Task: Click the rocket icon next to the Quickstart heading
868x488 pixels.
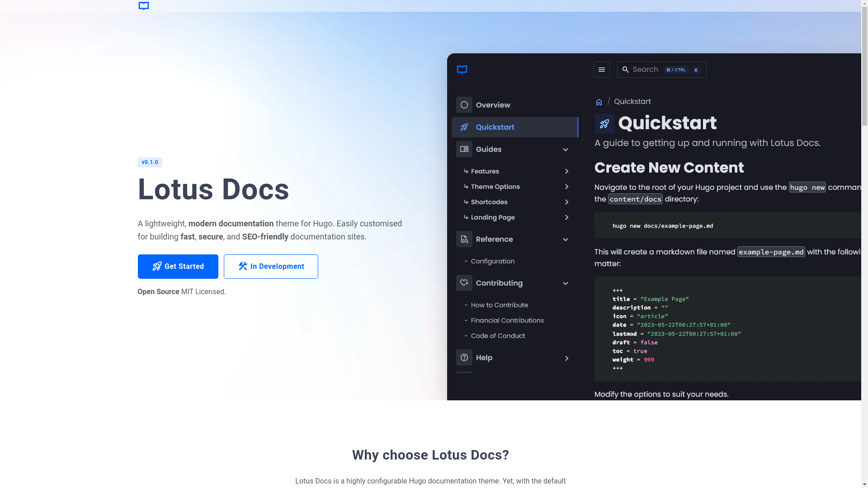Action: tap(604, 123)
